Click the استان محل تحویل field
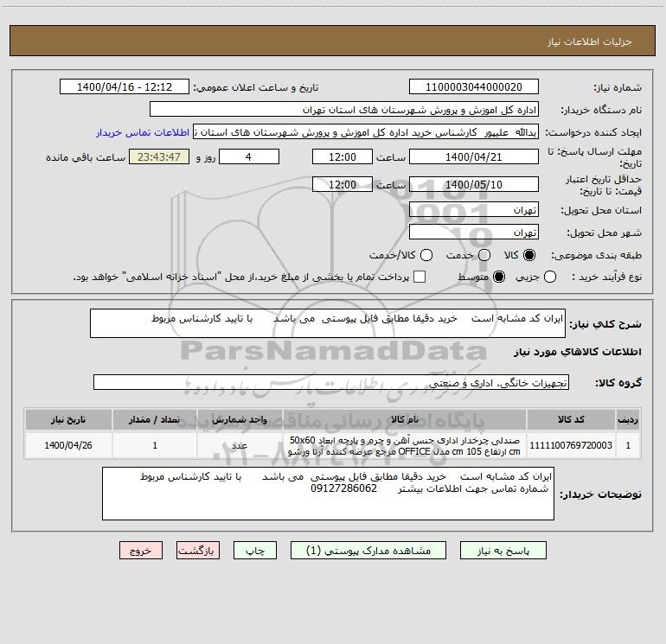Viewport: 666px width, 644px height. tap(474, 210)
